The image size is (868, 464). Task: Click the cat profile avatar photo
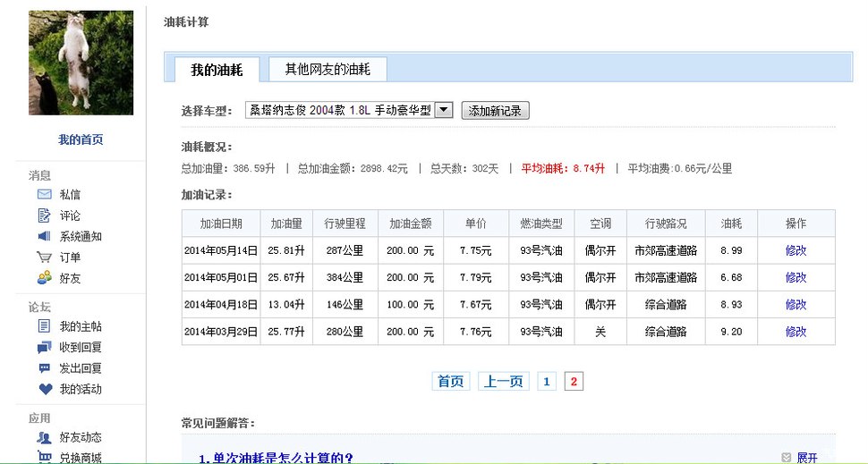tap(81, 63)
